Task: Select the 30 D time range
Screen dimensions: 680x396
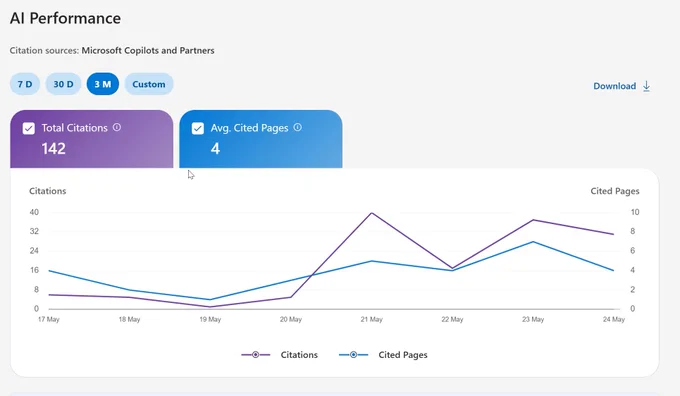Action: [63, 84]
